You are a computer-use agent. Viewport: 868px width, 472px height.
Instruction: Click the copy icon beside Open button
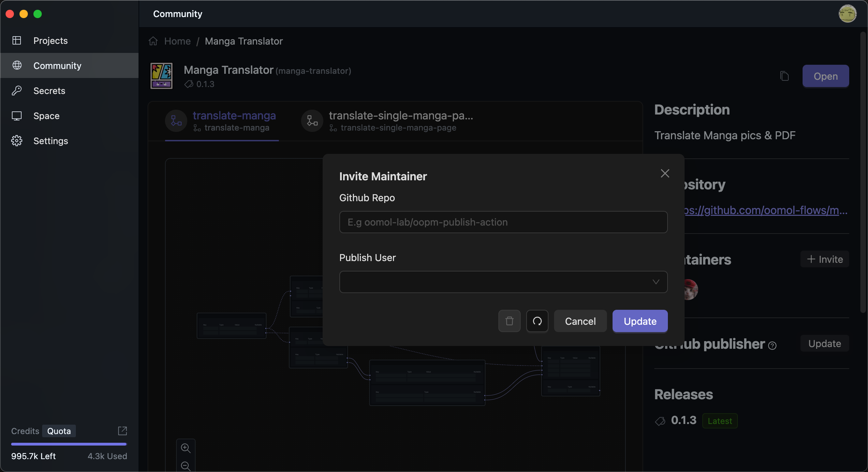click(784, 76)
